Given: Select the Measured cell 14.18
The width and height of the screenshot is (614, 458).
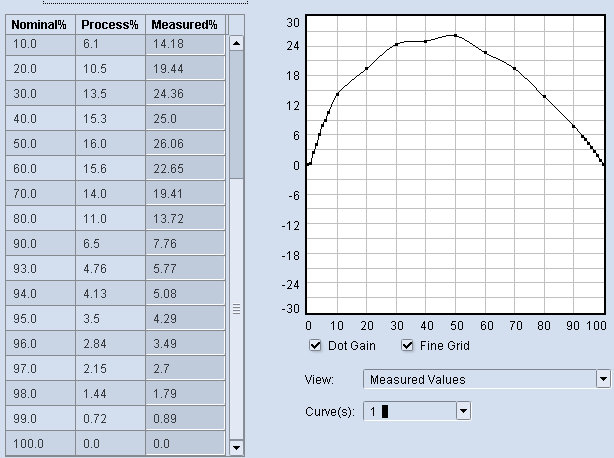Looking at the screenshot, I should [x=186, y=44].
